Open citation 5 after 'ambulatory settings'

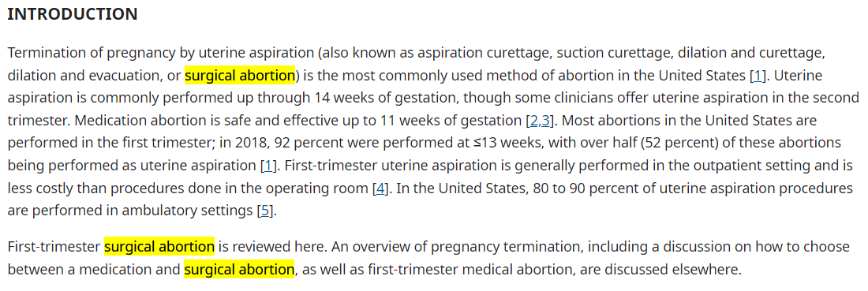pyautogui.click(x=264, y=211)
